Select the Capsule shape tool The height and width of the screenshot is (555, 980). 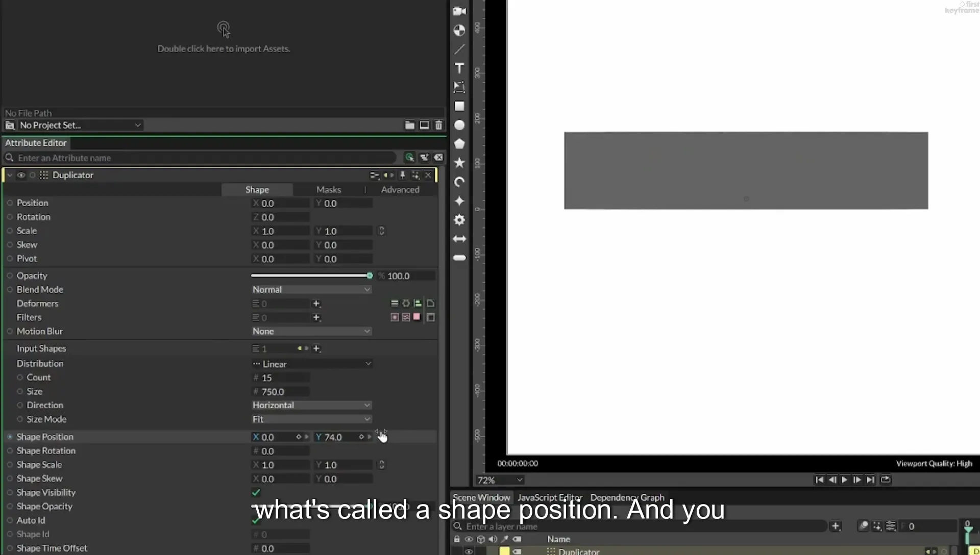[459, 258]
